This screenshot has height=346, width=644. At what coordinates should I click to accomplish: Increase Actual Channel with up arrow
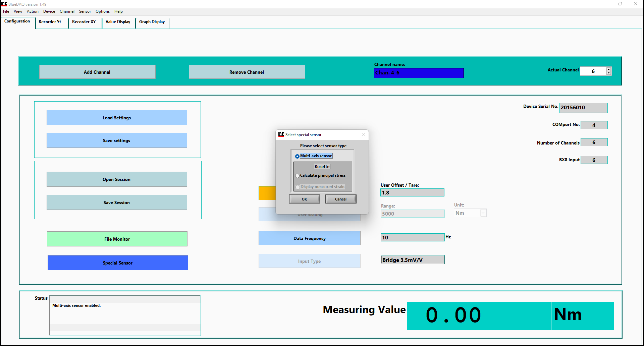[x=608, y=69]
